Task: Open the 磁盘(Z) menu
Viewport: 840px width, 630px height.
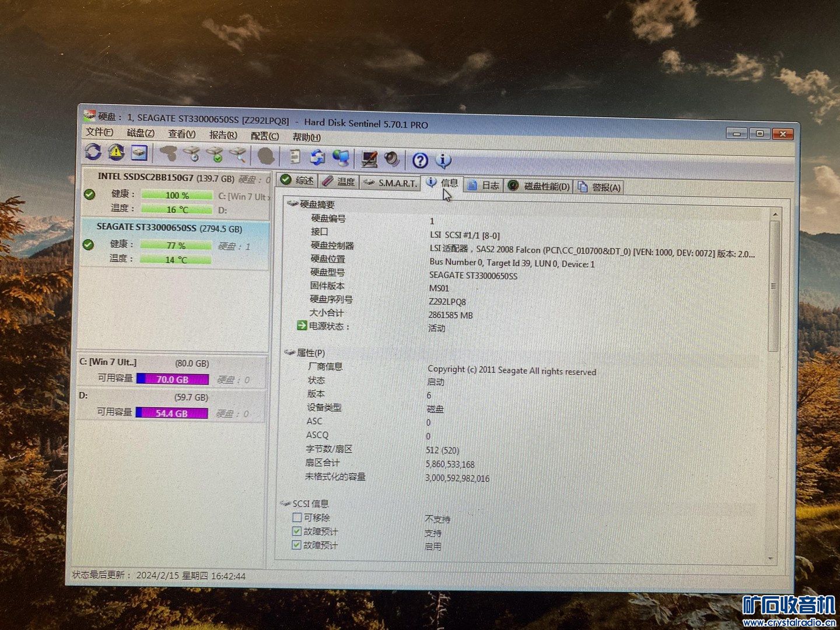Action: pos(141,133)
